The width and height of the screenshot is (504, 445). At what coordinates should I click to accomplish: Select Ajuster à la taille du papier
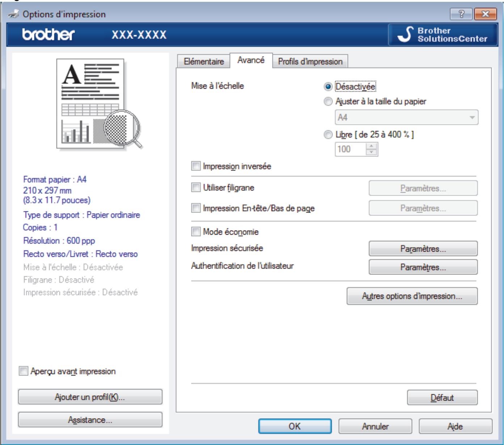[328, 102]
